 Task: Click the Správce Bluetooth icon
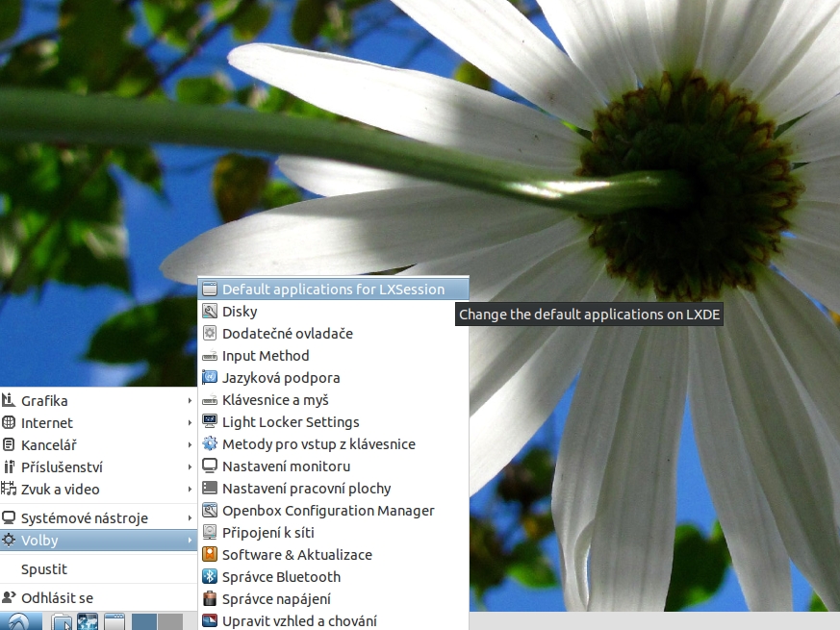[x=210, y=577]
